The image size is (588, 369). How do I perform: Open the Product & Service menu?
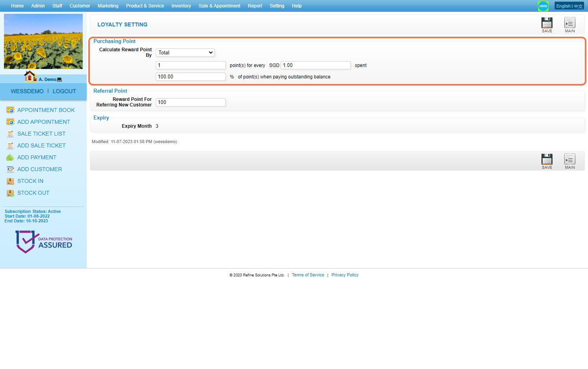pyautogui.click(x=145, y=6)
